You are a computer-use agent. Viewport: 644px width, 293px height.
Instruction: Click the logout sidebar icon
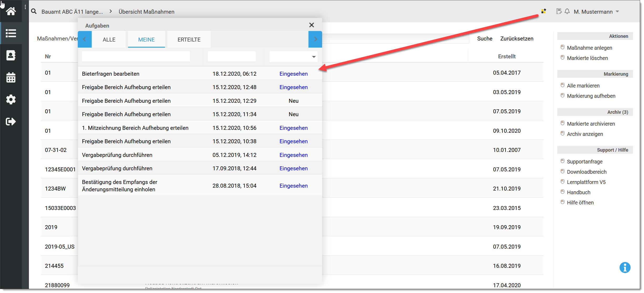11,121
